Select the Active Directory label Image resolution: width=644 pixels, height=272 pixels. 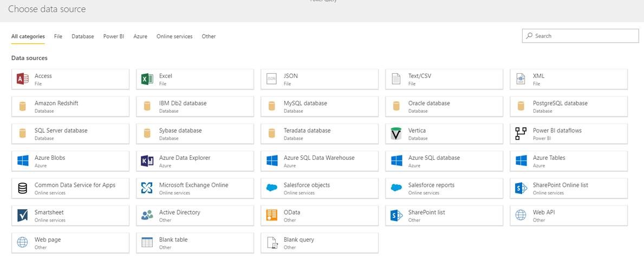[179, 212]
